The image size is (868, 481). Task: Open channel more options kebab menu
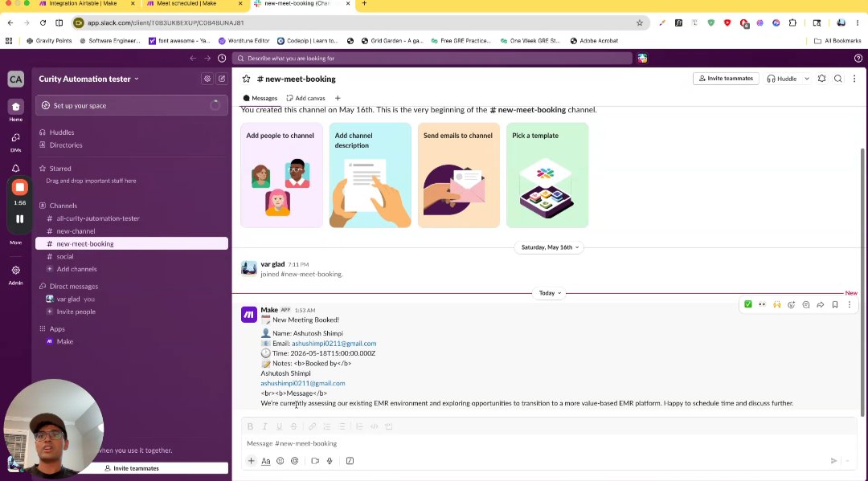pyautogui.click(x=854, y=79)
